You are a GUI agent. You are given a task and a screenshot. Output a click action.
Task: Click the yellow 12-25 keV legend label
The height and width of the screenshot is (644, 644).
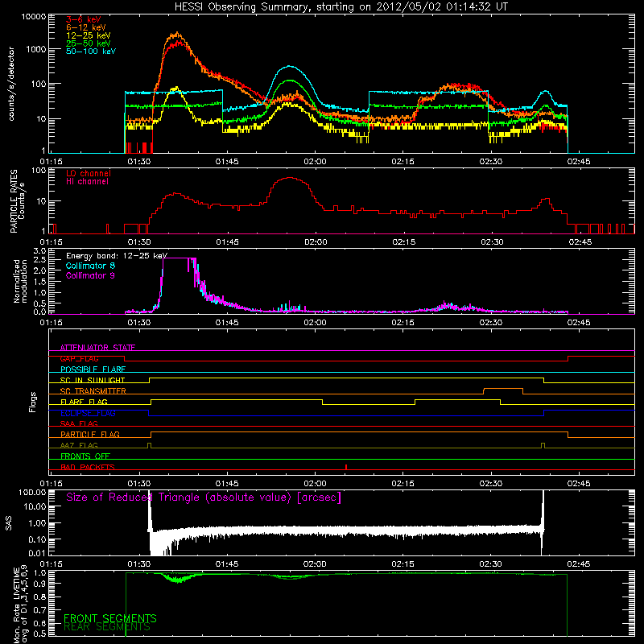[89, 35]
